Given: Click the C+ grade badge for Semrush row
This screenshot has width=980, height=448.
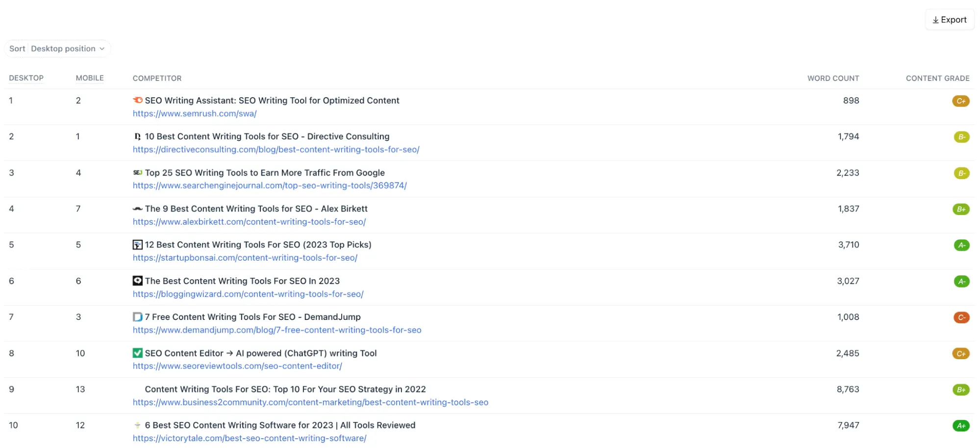Looking at the screenshot, I should pos(961,101).
